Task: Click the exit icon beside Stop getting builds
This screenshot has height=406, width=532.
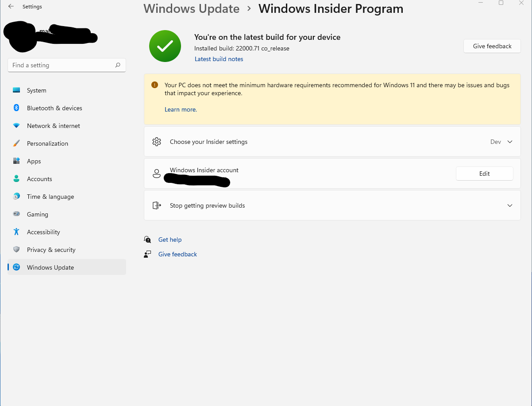Action: point(156,205)
